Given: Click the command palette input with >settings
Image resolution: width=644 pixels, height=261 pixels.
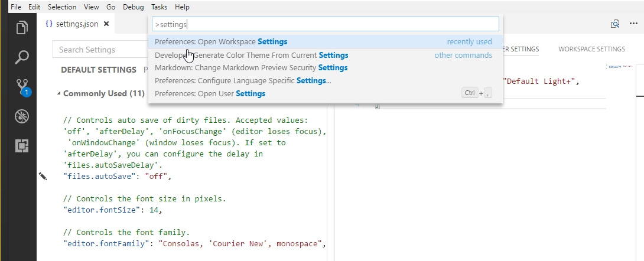Looking at the screenshot, I should (x=326, y=24).
